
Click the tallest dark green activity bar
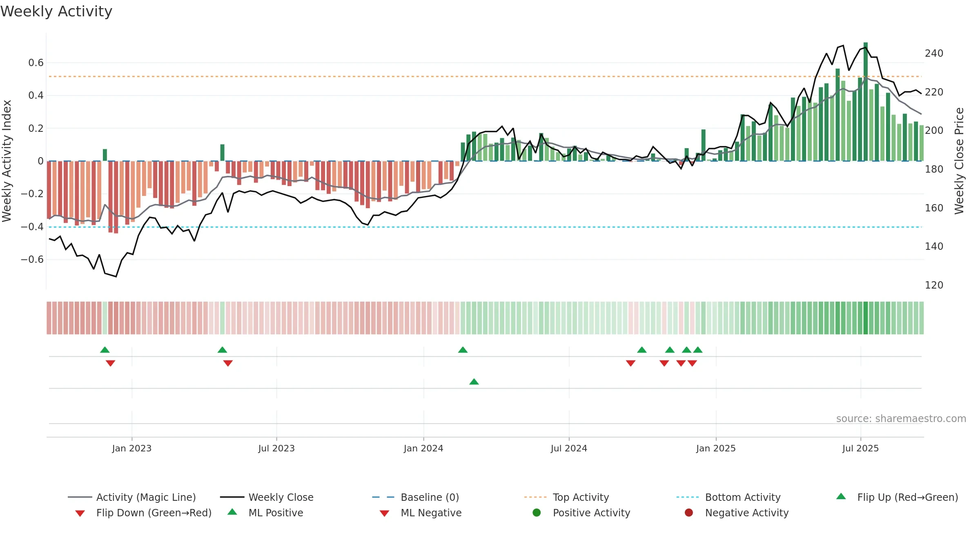coord(866,102)
